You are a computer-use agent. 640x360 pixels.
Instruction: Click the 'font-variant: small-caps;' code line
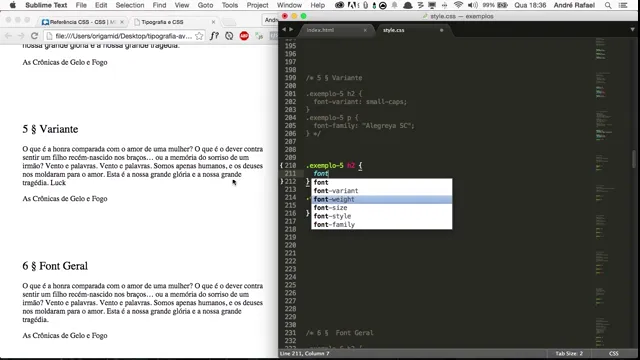(x=360, y=102)
